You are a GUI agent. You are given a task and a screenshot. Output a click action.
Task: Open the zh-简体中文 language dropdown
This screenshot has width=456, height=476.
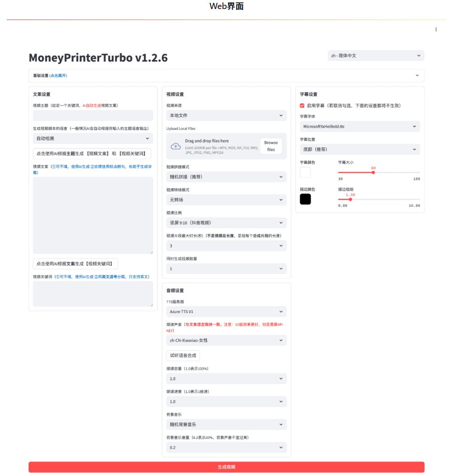tap(376, 56)
